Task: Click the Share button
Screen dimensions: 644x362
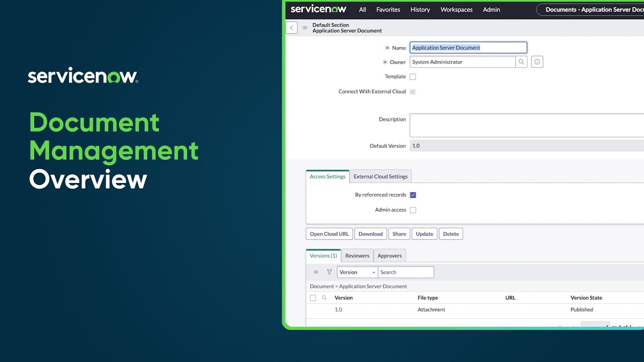Action: coord(399,234)
